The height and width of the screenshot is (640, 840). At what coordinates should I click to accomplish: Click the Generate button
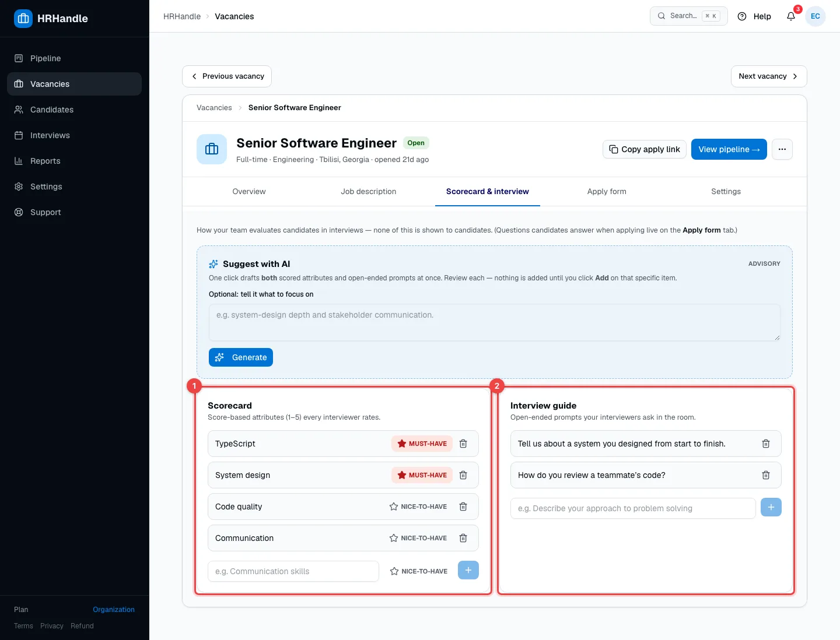click(x=241, y=357)
